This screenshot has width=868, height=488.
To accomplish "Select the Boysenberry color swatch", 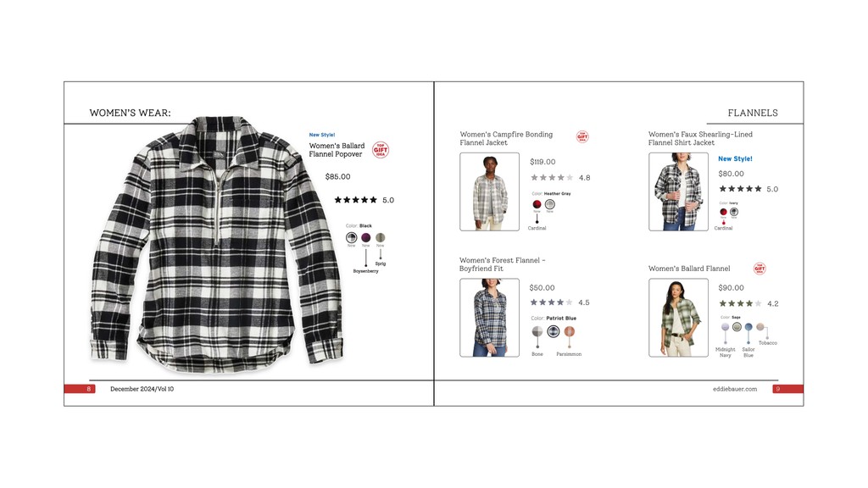I will pos(366,238).
